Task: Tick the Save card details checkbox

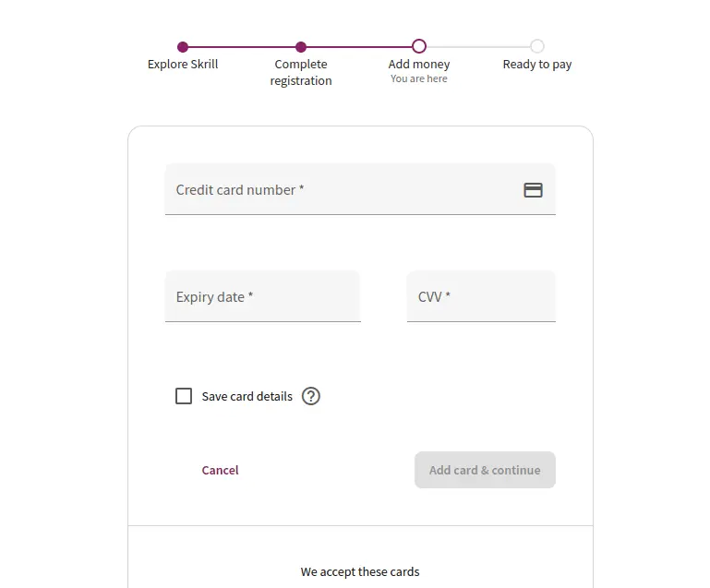Action: 184,396
